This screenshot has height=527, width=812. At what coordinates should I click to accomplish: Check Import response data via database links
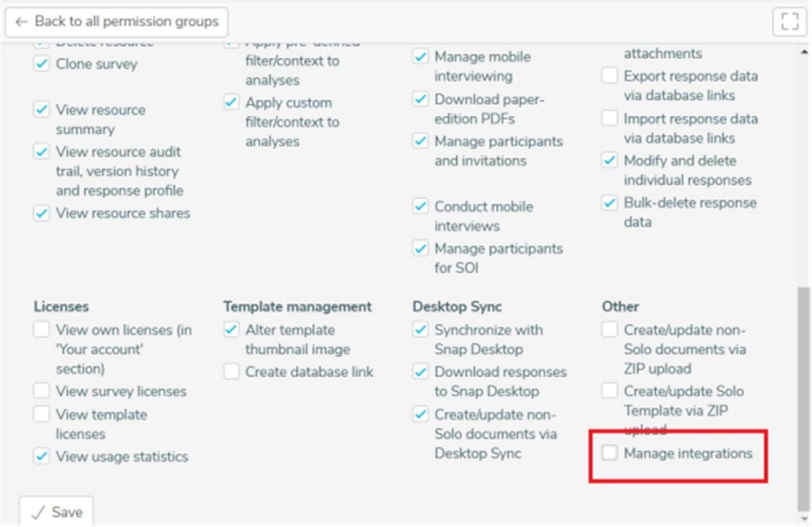610,119
